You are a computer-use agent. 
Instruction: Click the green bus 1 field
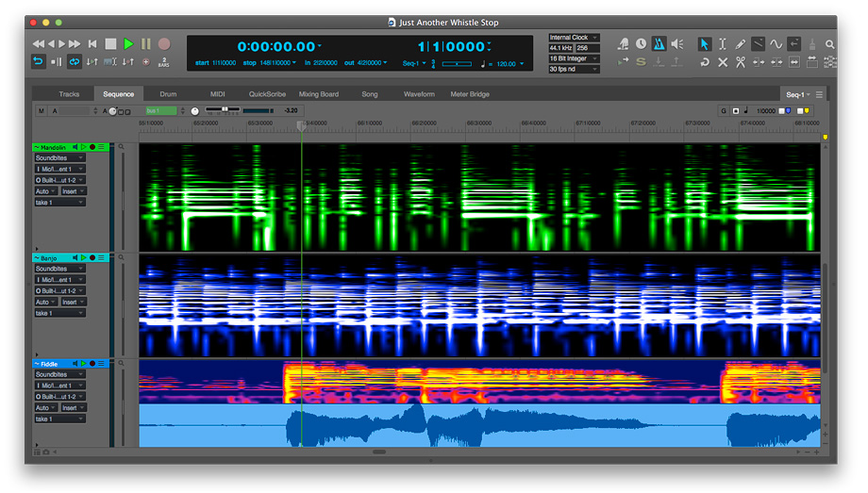click(x=161, y=110)
